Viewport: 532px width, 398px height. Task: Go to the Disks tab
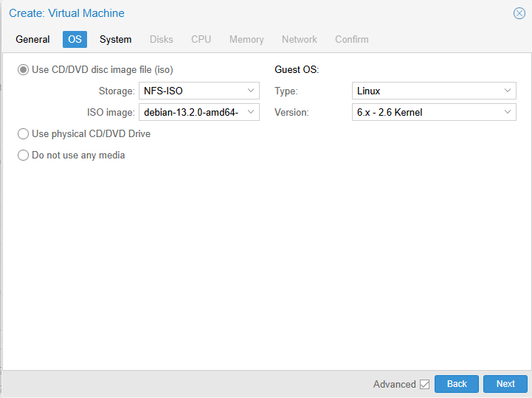(162, 40)
